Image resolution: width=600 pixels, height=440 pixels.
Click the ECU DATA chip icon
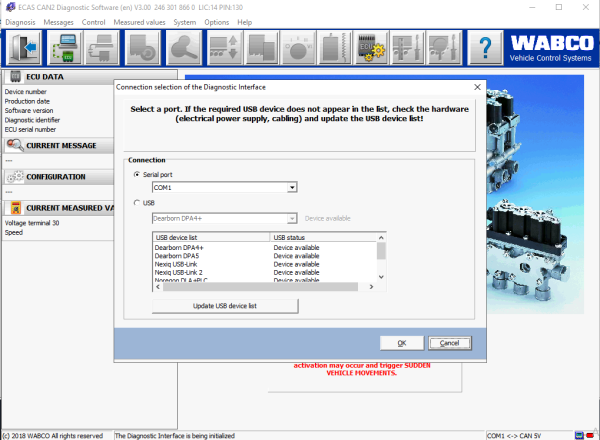pyautogui.click(x=15, y=77)
